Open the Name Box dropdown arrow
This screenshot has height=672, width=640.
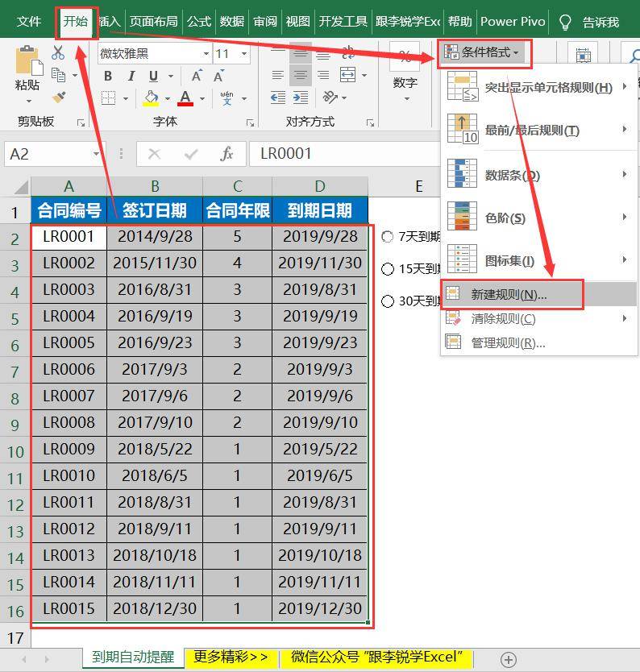(97, 153)
